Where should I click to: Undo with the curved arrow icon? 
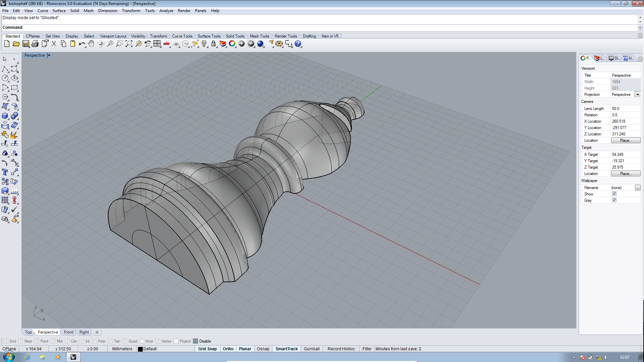[82, 44]
